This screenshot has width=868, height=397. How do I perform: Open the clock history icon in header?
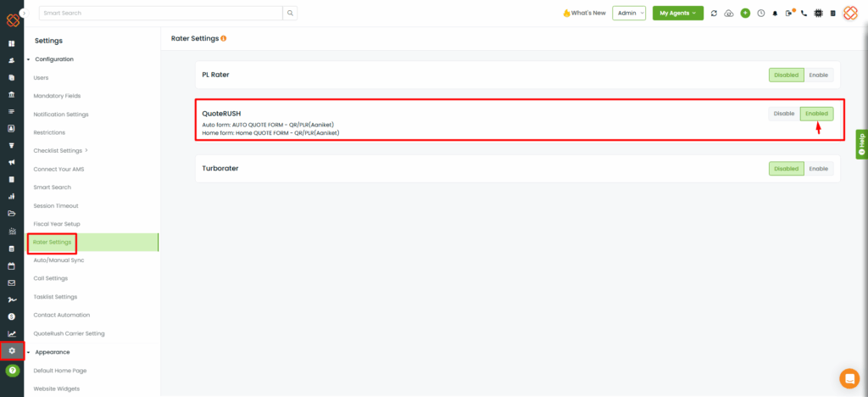click(761, 14)
